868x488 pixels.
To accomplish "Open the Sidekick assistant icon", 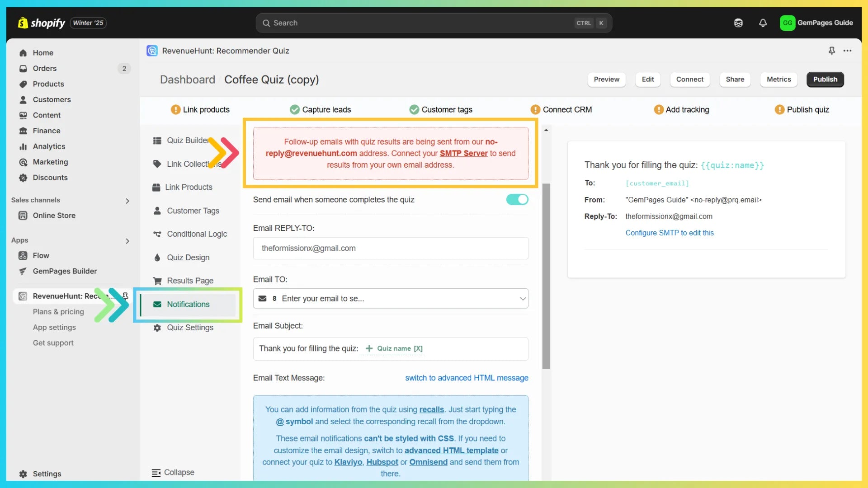I will coord(738,23).
